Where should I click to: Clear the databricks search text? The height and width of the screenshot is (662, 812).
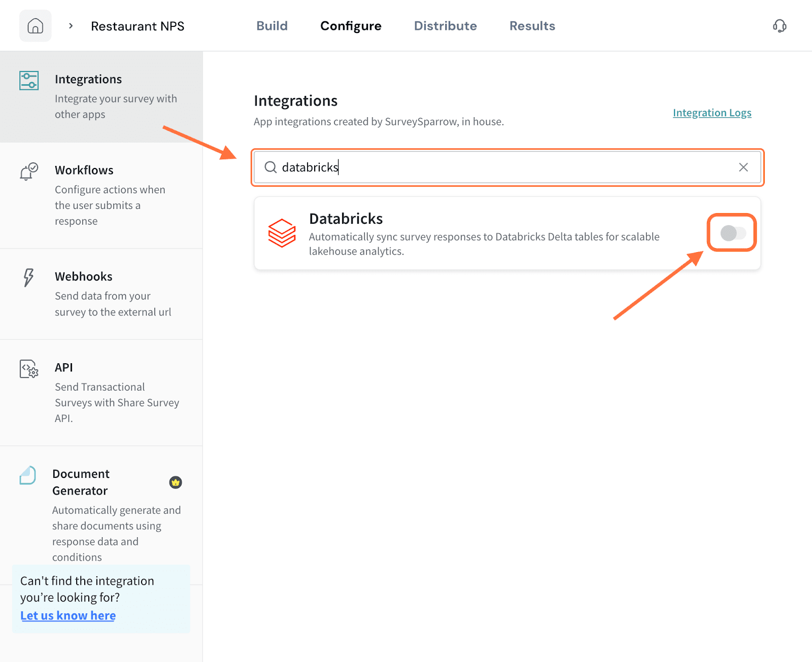(x=743, y=167)
